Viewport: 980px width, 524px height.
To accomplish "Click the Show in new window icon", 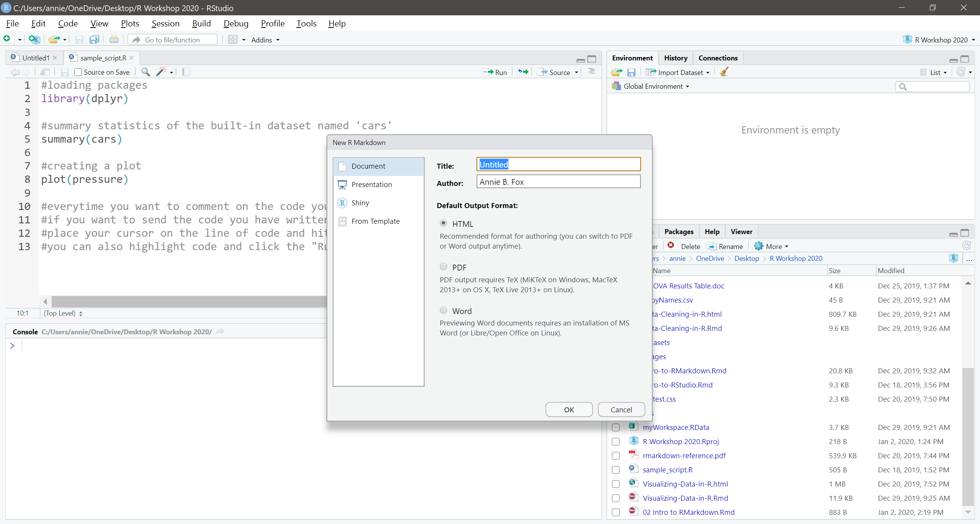I will (45, 72).
